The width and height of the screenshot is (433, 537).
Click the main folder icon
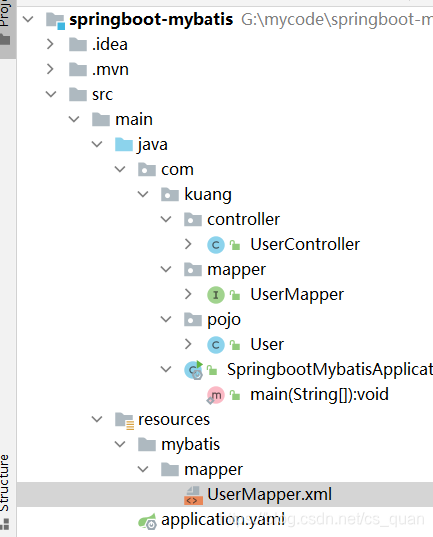(101, 120)
